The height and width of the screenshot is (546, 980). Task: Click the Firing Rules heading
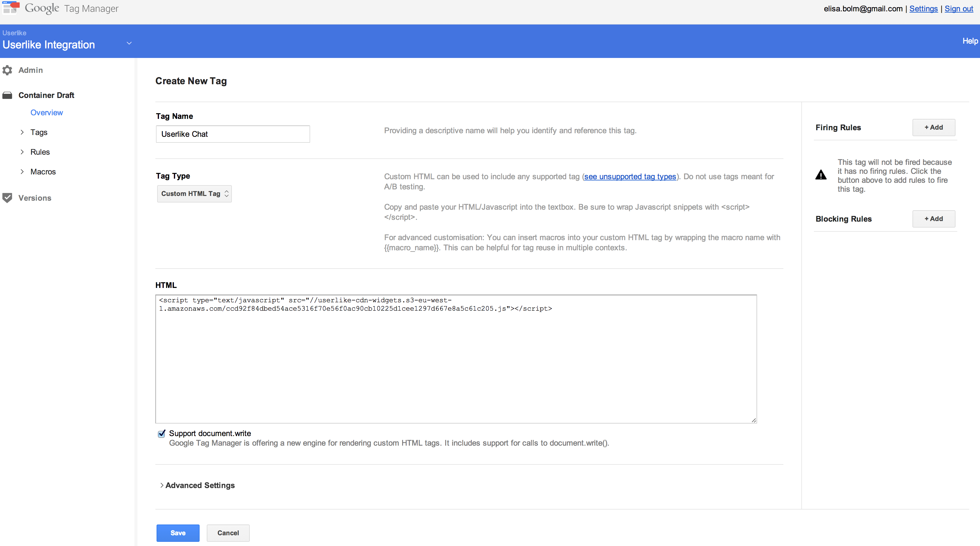pyautogui.click(x=838, y=128)
